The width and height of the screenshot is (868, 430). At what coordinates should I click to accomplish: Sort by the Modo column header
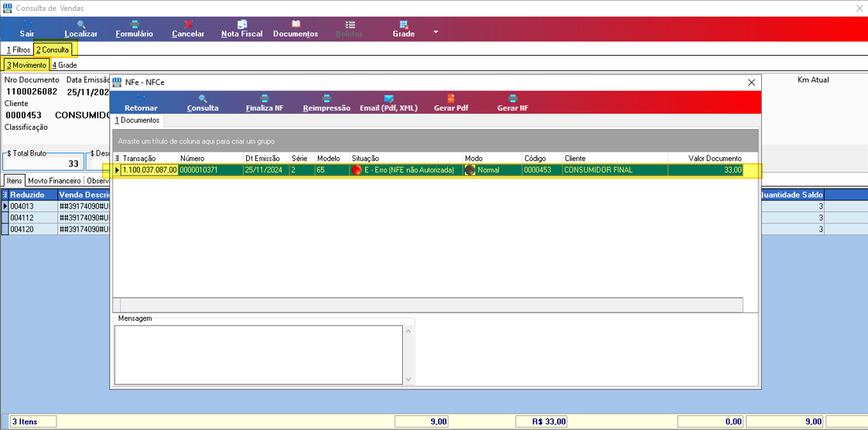coord(493,159)
